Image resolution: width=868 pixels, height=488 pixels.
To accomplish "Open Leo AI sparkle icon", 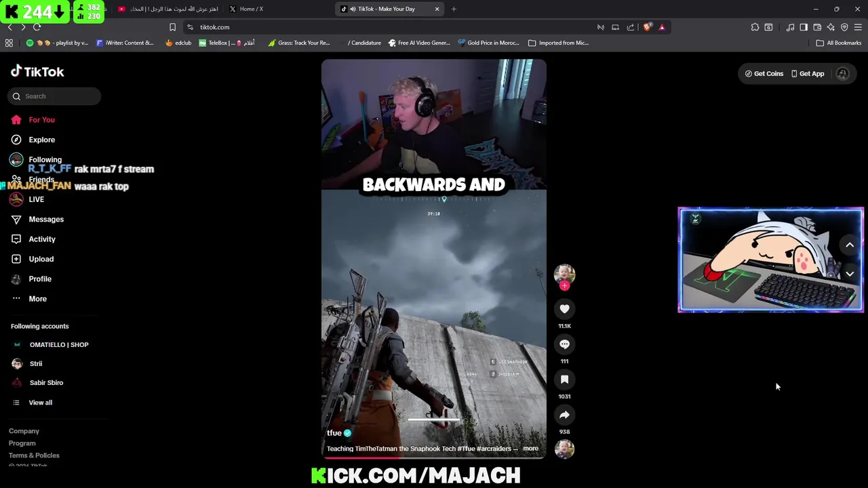I will (831, 27).
